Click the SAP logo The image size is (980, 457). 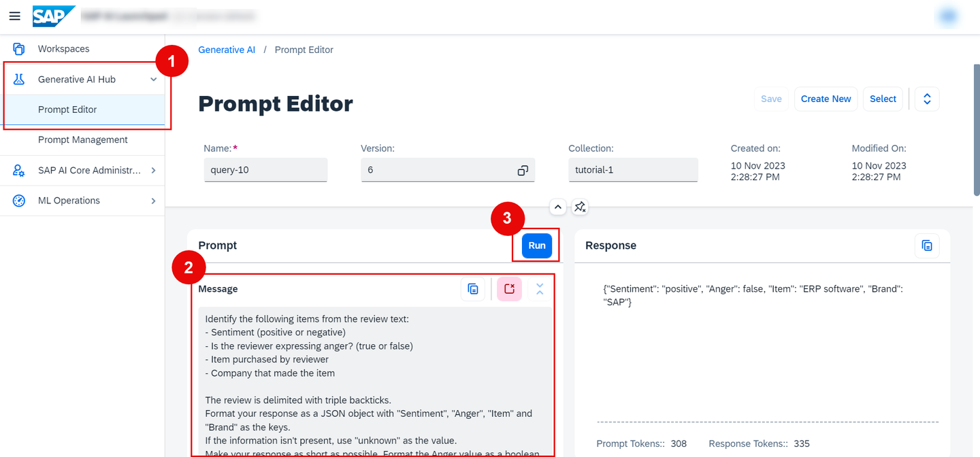tap(53, 16)
